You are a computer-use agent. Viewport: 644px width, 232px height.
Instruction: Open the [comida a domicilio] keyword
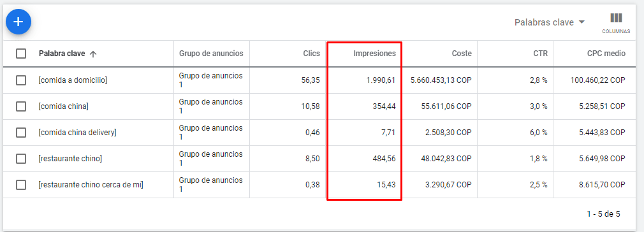coord(73,80)
